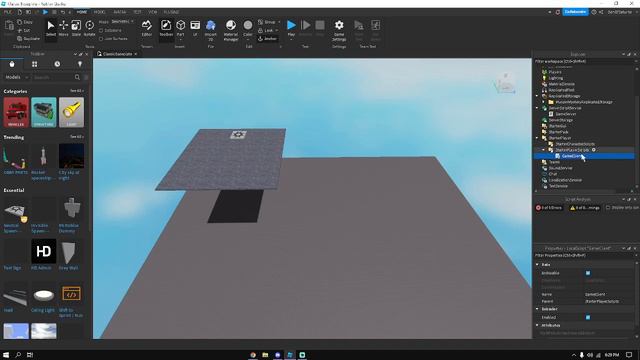
Task: Switch to the MODEL ribbon tab
Action: [100, 12]
